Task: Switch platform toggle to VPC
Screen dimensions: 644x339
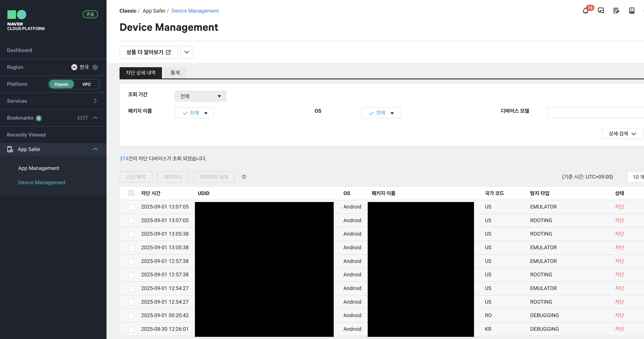Action: point(86,84)
